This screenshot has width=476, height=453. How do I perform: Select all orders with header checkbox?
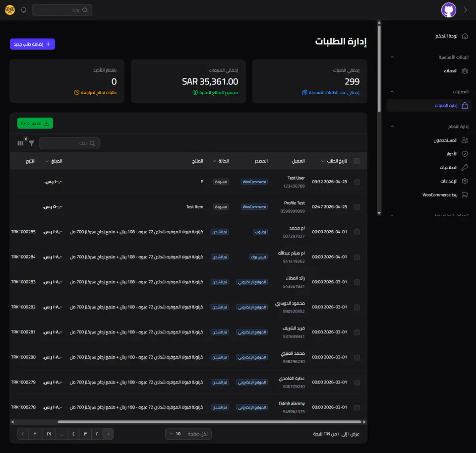(357, 161)
